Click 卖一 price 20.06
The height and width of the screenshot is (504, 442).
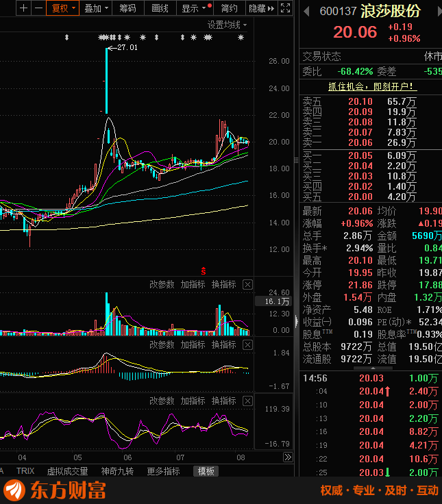click(x=360, y=142)
